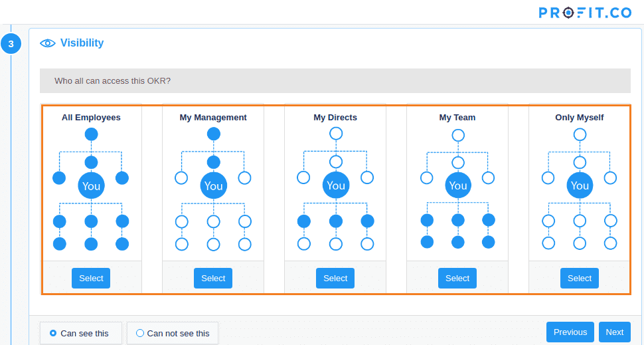The height and width of the screenshot is (345, 644).
Task: Click the top node in My Management chart
Action: pos(213,134)
